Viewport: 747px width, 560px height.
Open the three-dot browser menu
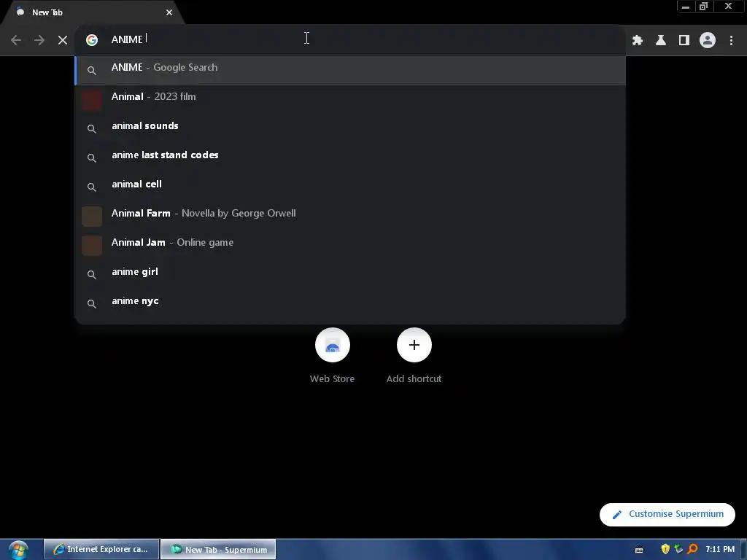point(731,40)
